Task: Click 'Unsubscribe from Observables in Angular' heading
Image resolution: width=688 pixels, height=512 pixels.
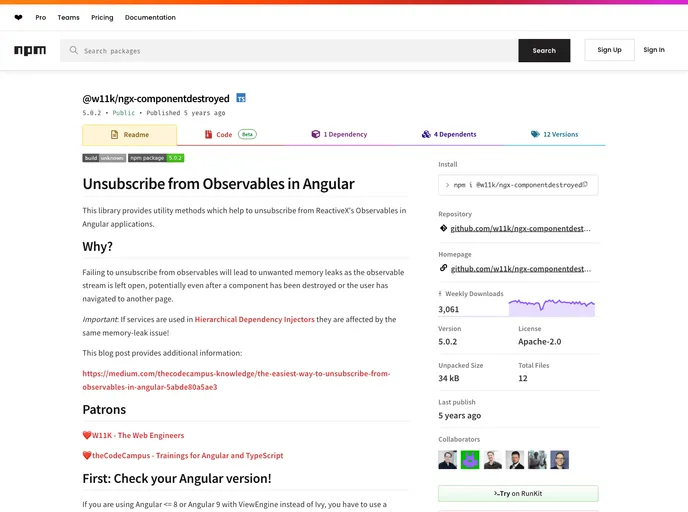Action: 219,184
